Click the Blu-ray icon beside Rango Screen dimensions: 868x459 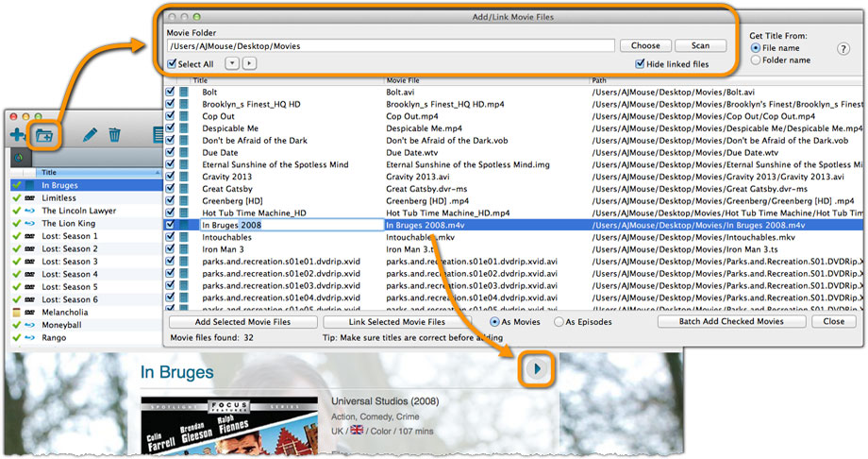(x=30, y=337)
